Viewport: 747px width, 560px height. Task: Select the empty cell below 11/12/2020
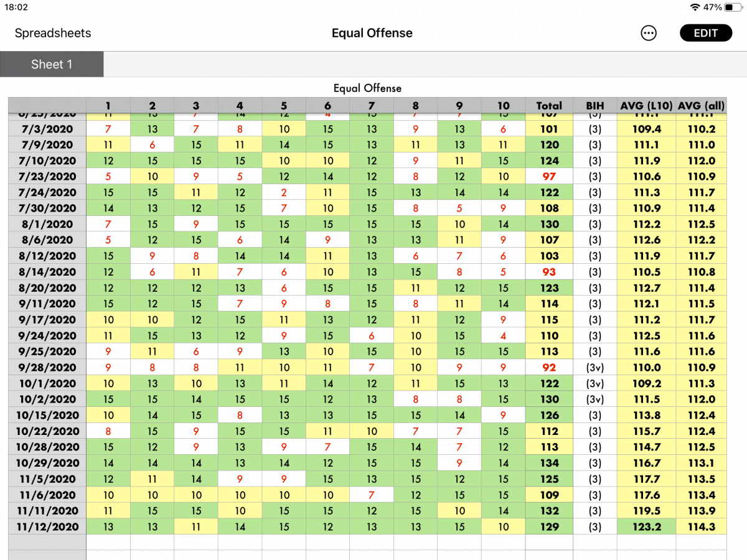[48, 542]
